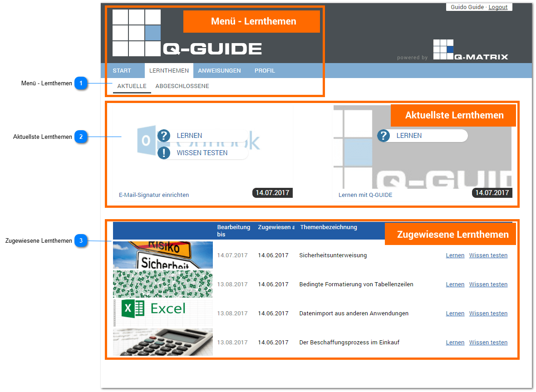Click 14.07.2017 date badge on Lernen mit Q-GUIDE card

[492, 193]
